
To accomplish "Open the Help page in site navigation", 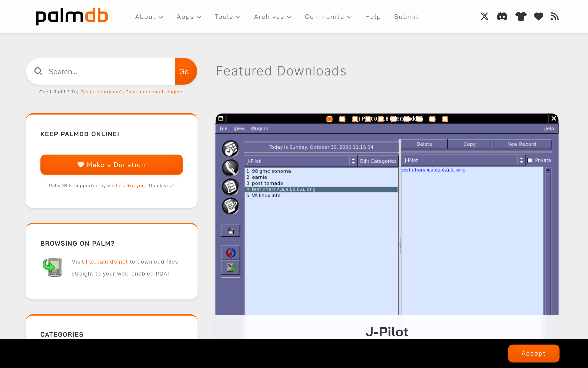I will tap(373, 17).
